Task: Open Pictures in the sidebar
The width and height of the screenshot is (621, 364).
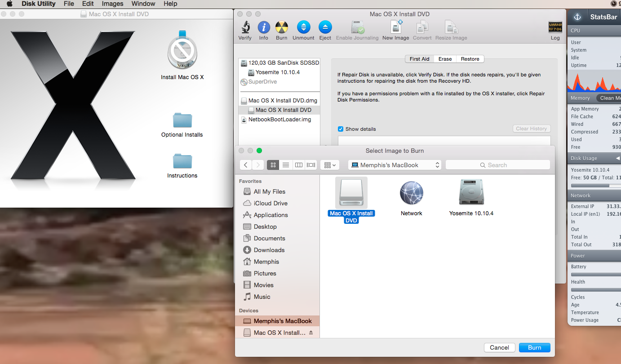Action: click(x=265, y=273)
